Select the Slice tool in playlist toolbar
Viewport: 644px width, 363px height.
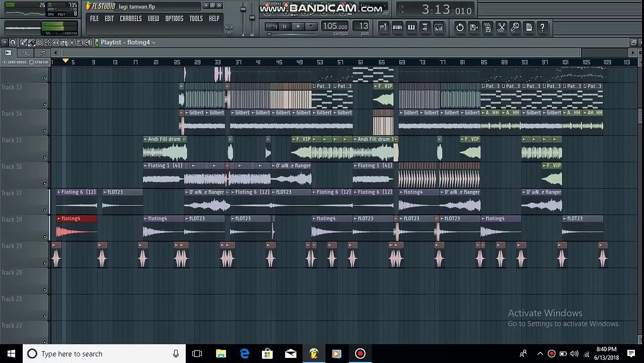coord(64,42)
